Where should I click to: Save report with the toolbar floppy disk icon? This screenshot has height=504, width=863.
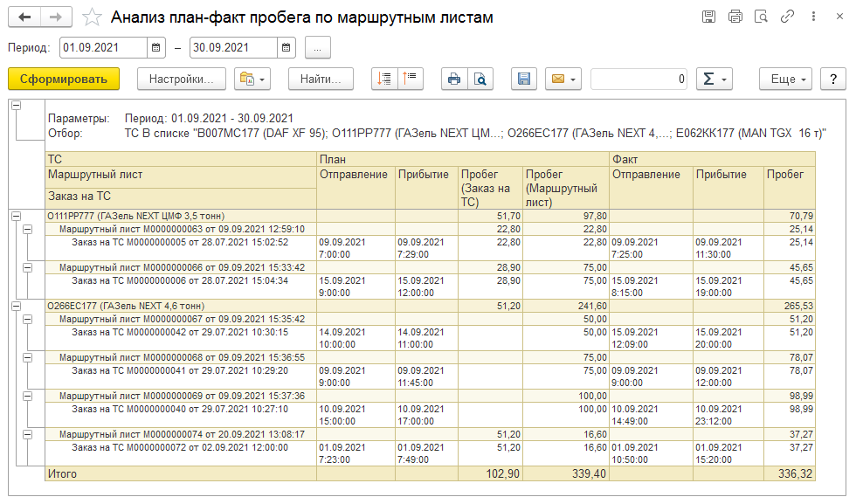pos(524,79)
